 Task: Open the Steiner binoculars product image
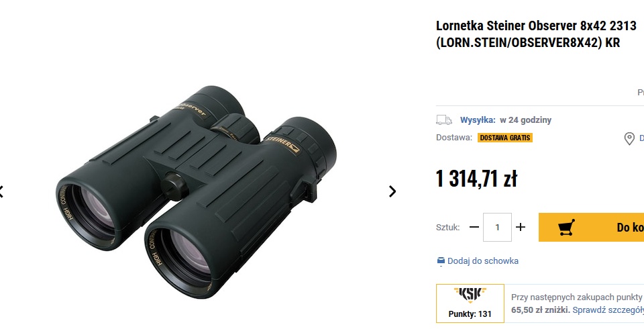(x=197, y=191)
